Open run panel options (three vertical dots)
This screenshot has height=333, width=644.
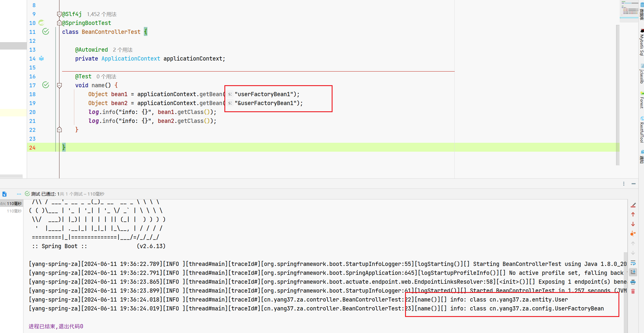[624, 184]
